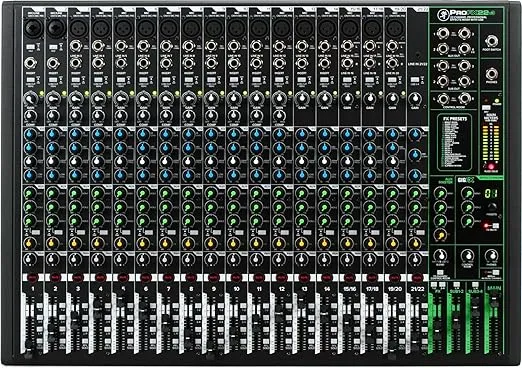Click channel 1 combo mic/line input jack

click(x=33, y=28)
